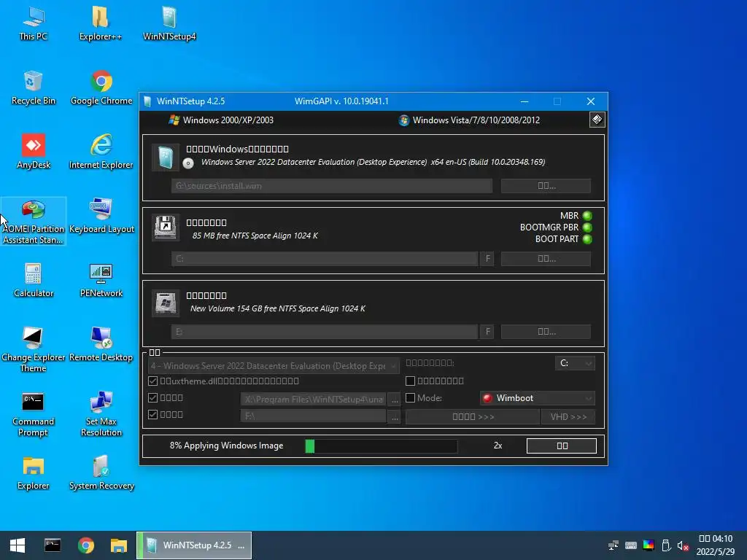Click the boot drive C: path field

point(325,259)
